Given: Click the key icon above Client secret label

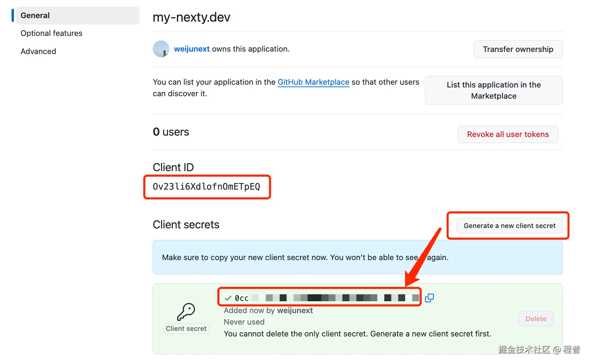Looking at the screenshot, I should (186, 311).
